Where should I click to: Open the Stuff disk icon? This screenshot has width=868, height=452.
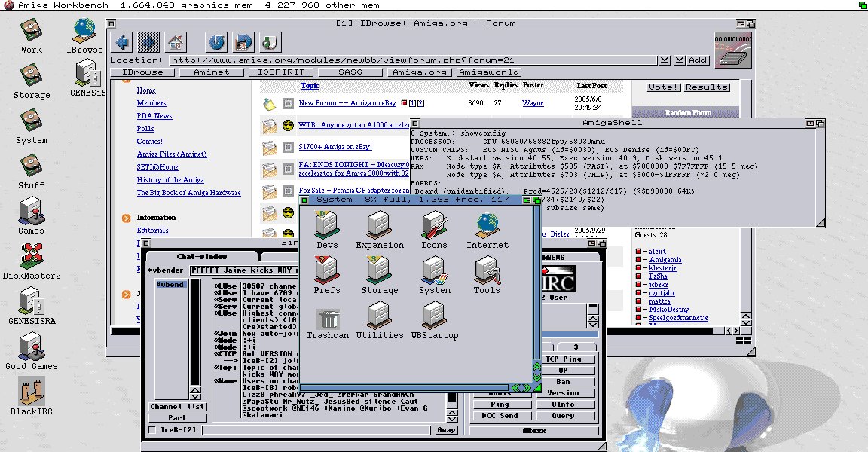tap(31, 172)
